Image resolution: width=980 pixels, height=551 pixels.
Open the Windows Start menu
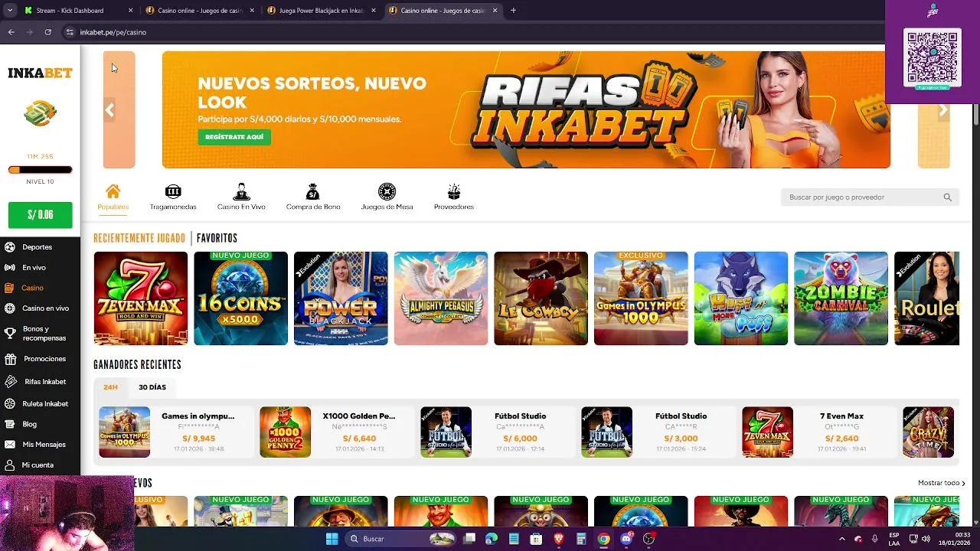[x=332, y=539]
